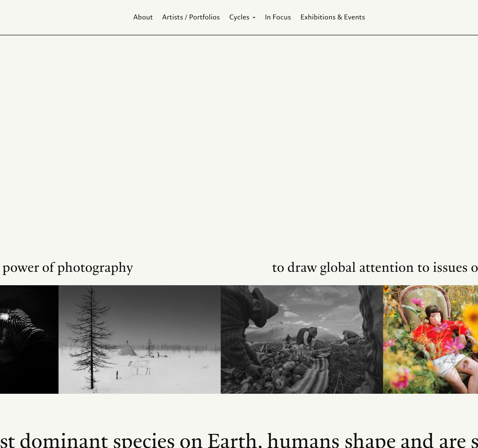Click the tent in the snowy photograph
478x448 pixels.
[127, 348]
